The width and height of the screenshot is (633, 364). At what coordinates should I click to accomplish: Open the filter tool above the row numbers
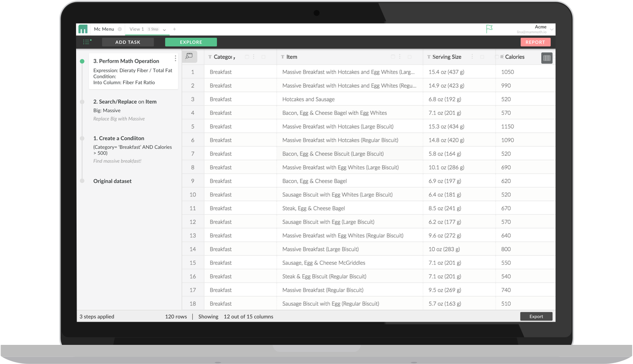pos(189,57)
